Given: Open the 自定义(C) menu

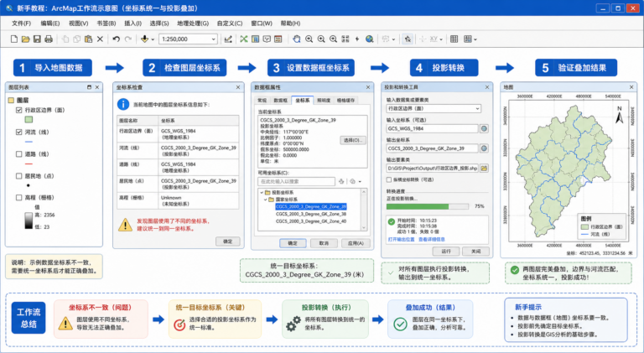Looking at the screenshot, I should (230, 23).
